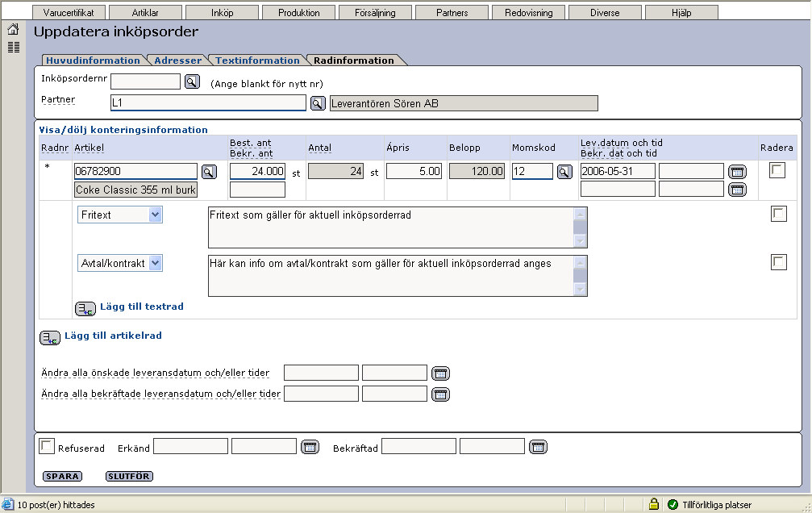Image resolution: width=812 pixels, height=513 pixels.
Task: Tick the checkbox beside Avtal/kontrakt row
Action: point(779,261)
